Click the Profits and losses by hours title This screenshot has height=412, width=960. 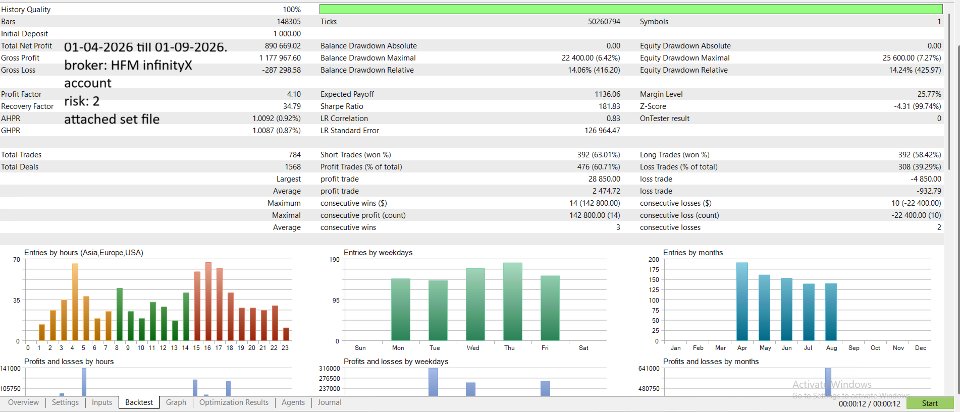(69, 362)
